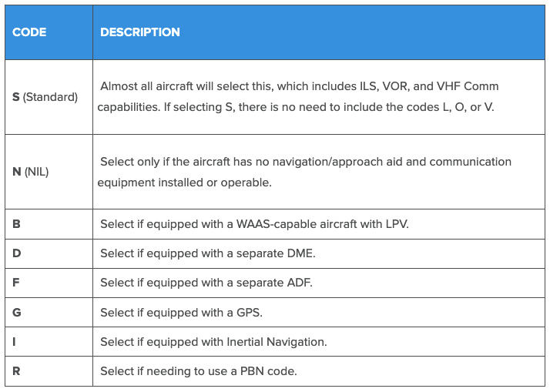550x392 pixels.
Task: Click the DESCRIPTION column header
Action: [140, 32]
